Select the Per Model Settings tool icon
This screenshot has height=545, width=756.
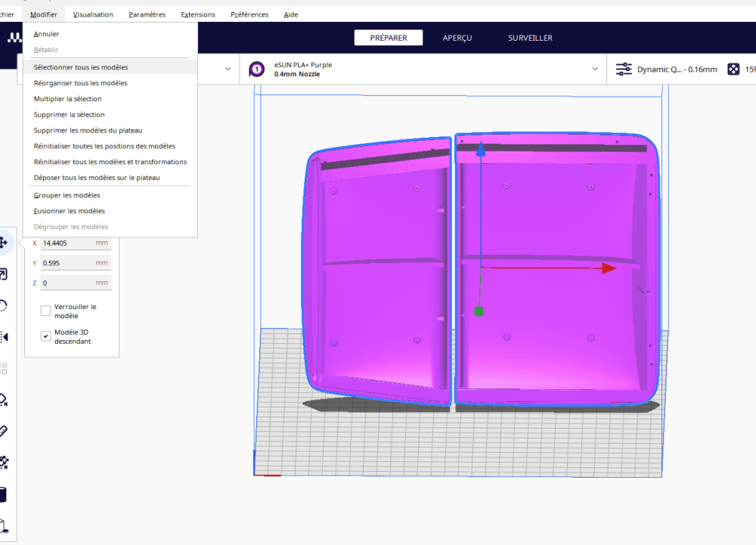(4, 369)
